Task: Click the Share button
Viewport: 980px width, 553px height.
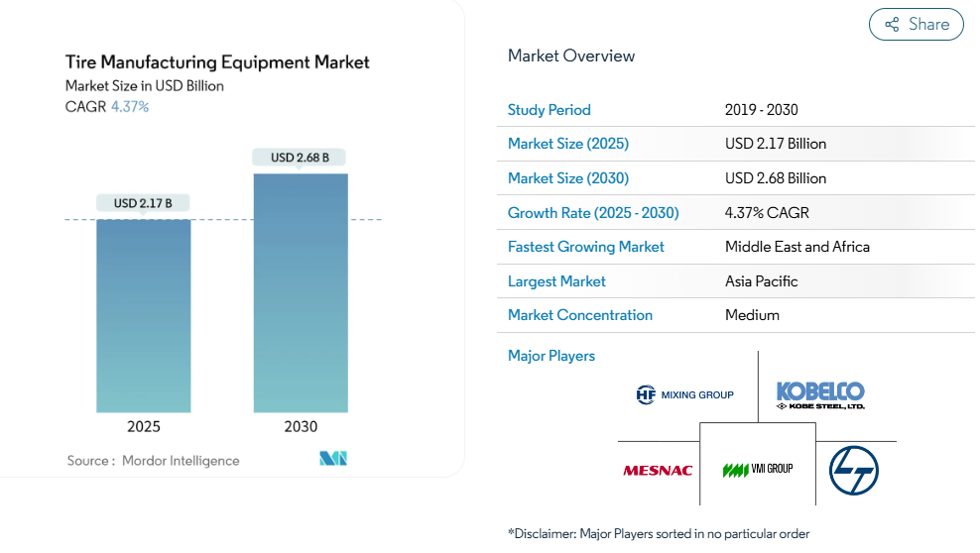Action: [x=916, y=25]
